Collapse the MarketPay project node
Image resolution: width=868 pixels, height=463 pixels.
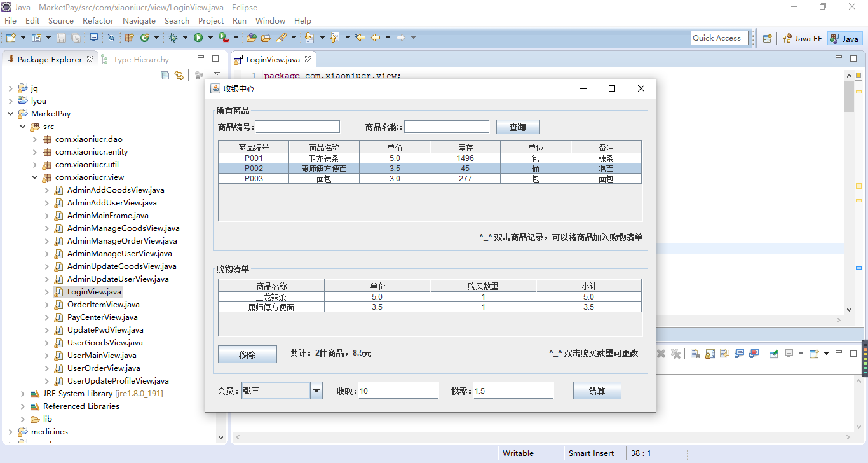(x=10, y=114)
